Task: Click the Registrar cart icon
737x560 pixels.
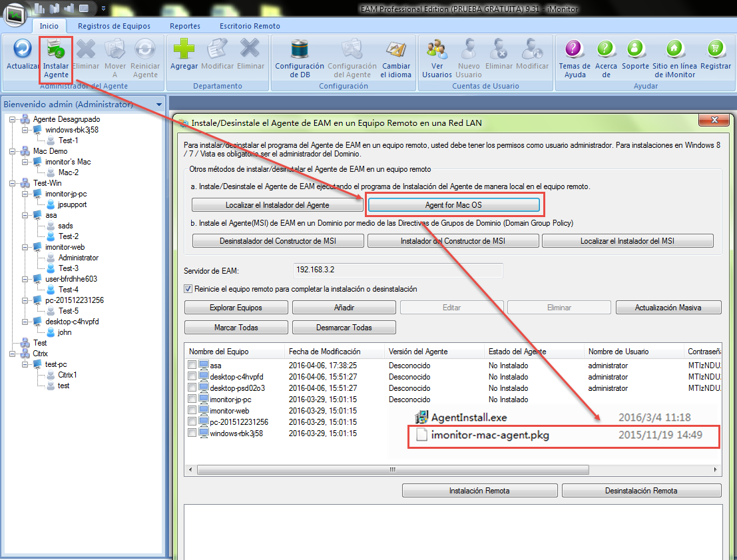Action: (x=716, y=49)
